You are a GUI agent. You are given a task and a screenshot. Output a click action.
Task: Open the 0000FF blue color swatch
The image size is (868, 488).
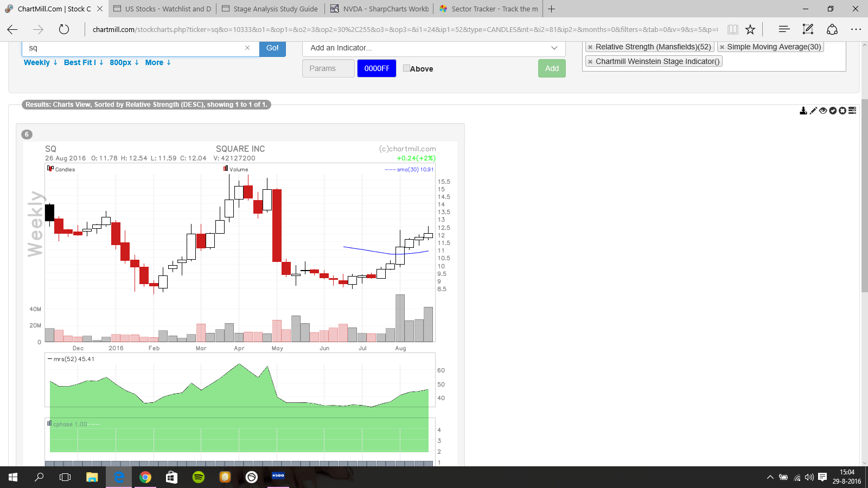pyautogui.click(x=376, y=68)
